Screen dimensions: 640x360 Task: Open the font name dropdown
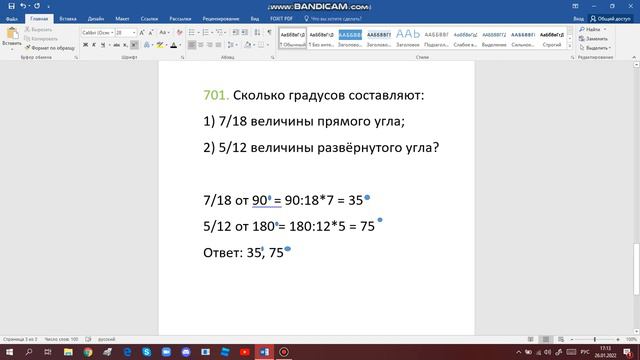point(112,32)
